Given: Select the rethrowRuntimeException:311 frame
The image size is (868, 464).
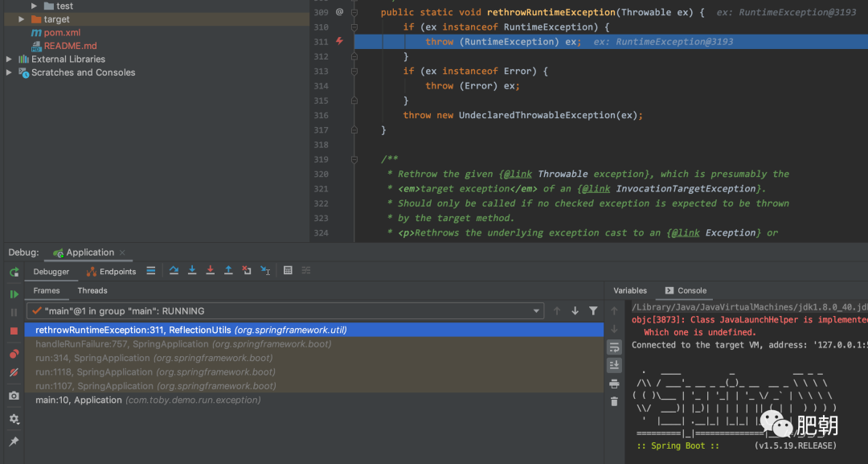Looking at the screenshot, I should 314,330.
